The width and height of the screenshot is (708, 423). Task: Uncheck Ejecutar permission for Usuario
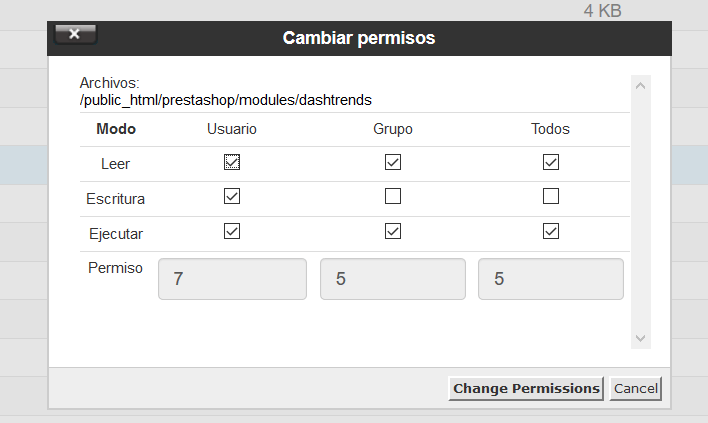pyautogui.click(x=232, y=231)
